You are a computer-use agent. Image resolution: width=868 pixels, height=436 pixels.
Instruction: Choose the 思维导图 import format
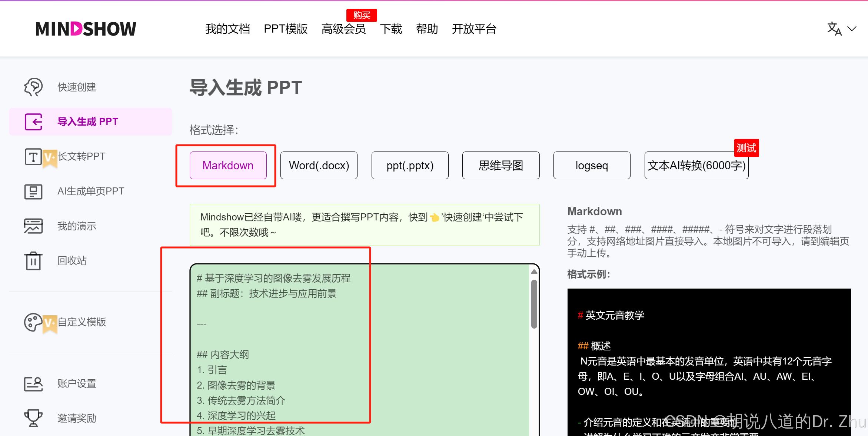(501, 165)
